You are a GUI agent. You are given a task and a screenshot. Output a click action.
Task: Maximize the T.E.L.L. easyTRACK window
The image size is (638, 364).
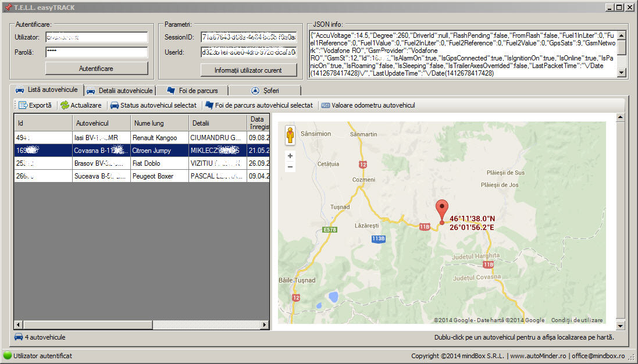(x=619, y=8)
